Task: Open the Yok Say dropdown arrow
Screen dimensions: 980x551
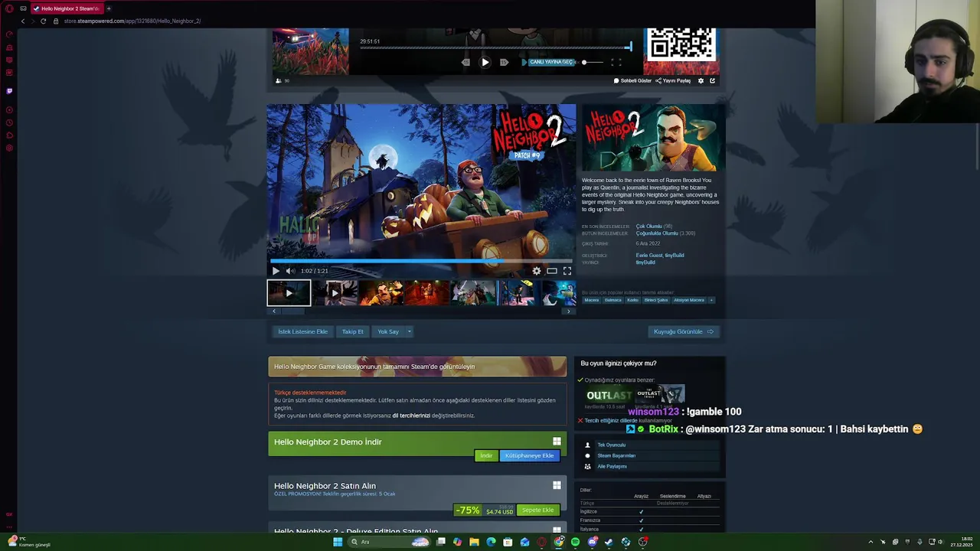Action: pos(410,331)
